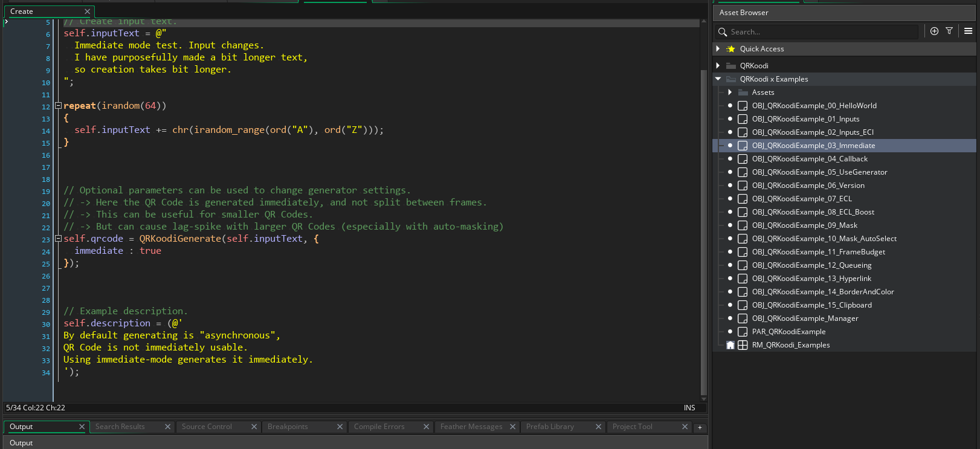The height and width of the screenshot is (449, 980).
Task: Click the INS insert mode indicator
Action: (x=689, y=408)
